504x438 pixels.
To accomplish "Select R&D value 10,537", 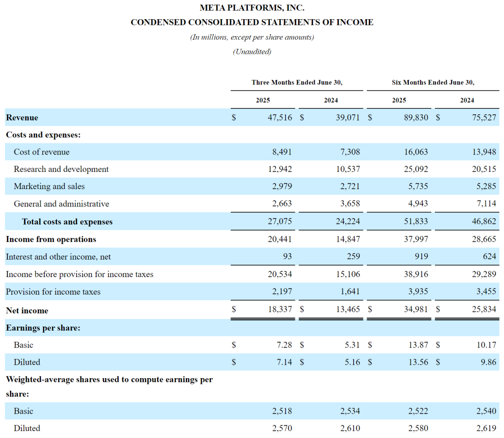I will pyautogui.click(x=348, y=169).
